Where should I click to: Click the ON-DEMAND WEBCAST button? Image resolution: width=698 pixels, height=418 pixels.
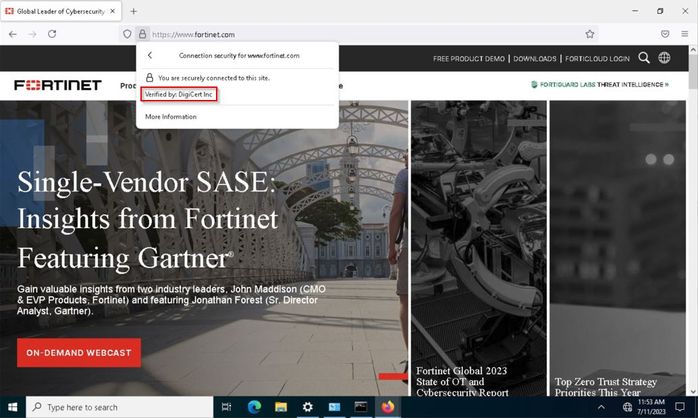79,353
